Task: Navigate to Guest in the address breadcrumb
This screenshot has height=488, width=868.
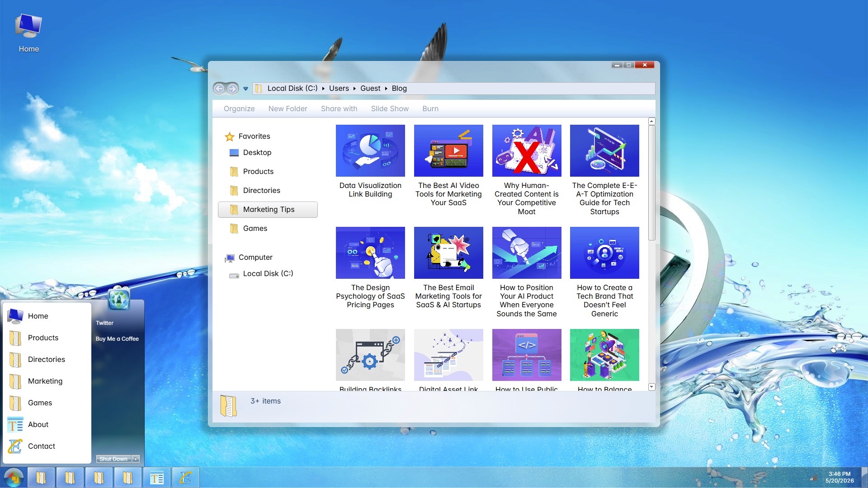Action: 370,89
